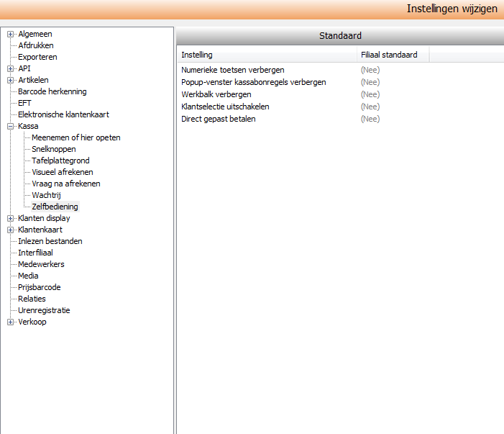The height and width of the screenshot is (434, 504).
Task: Open Elektronische klantenkaart settings
Action: (64, 114)
